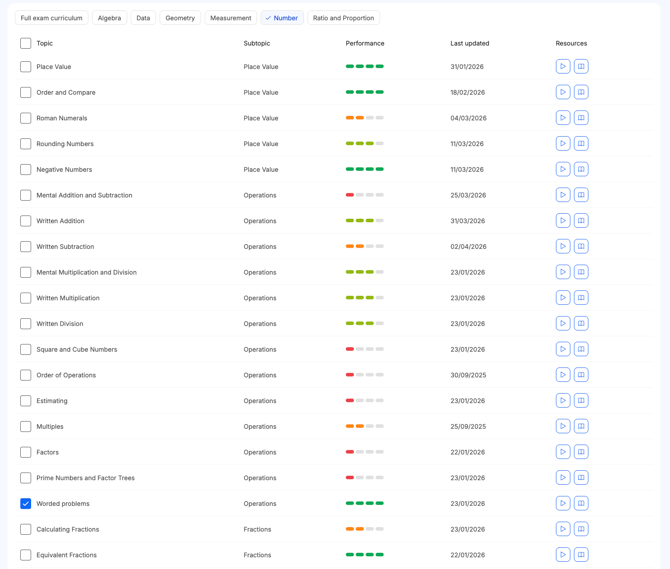Play video for Written Multiplication
Image resolution: width=670 pixels, height=569 pixels.
[563, 297]
